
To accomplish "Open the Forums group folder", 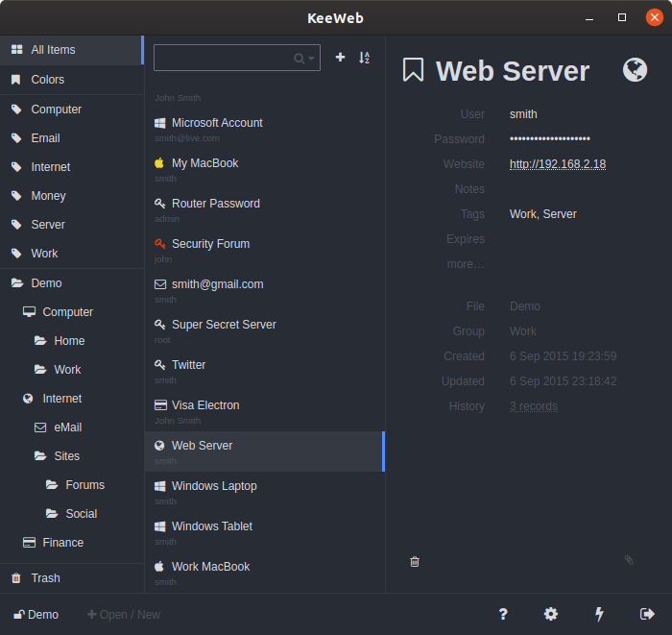I will [72, 484].
